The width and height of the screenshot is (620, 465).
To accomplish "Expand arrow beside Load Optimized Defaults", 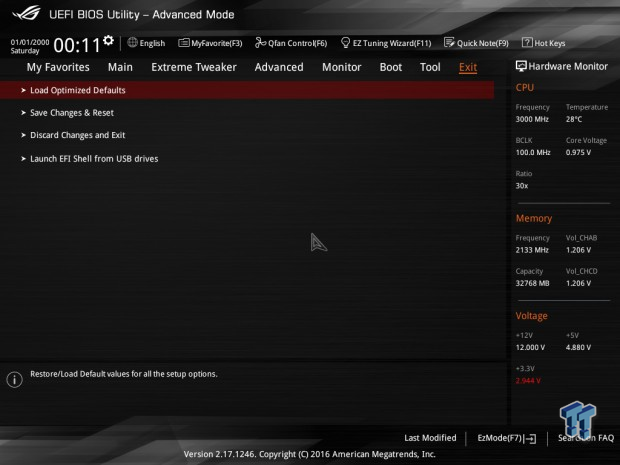I will click(x=23, y=90).
